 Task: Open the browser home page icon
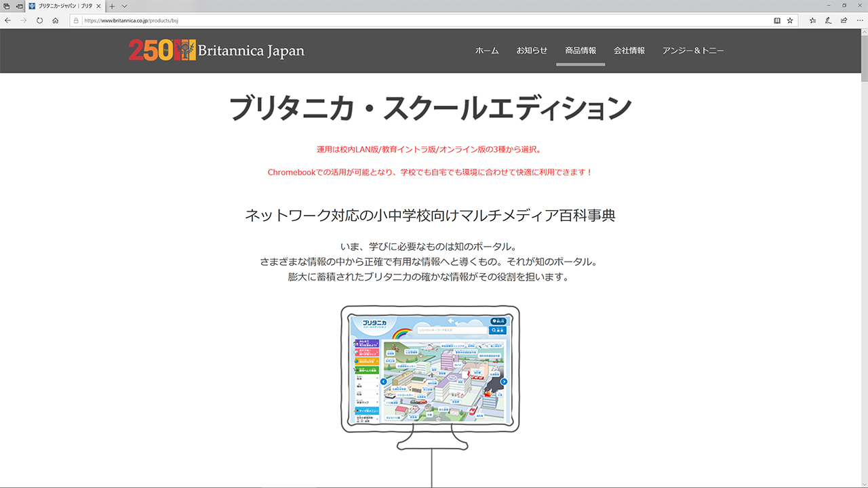56,20
